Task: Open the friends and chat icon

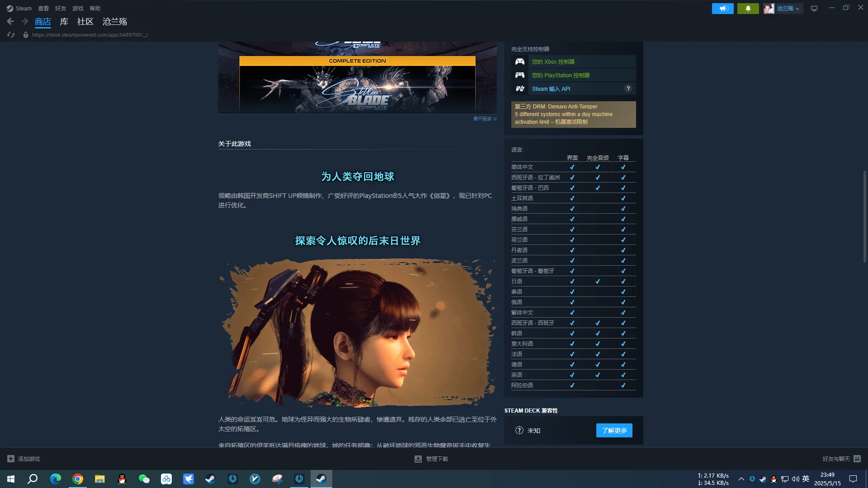Action: point(857,459)
